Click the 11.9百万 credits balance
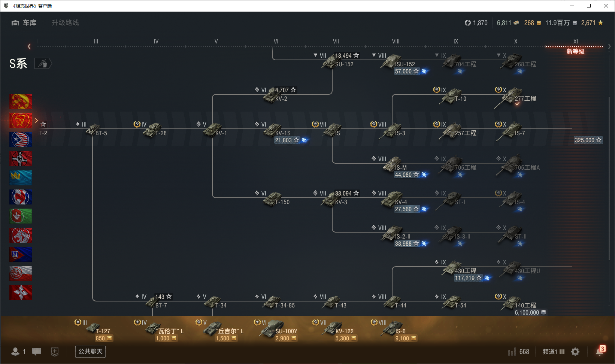The height and width of the screenshot is (364, 615). tap(561, 23)
